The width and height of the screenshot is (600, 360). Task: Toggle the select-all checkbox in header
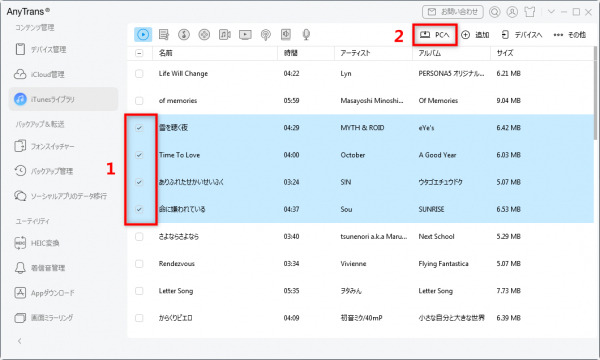(x=139, y=53)
